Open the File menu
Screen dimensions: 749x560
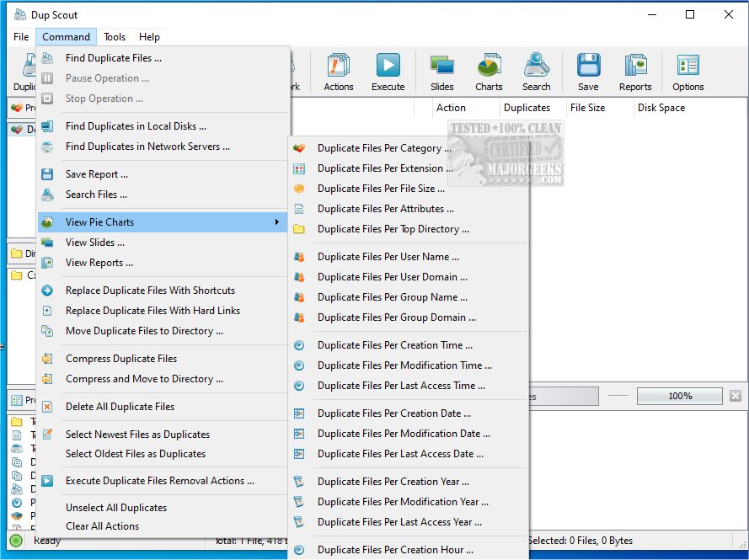coord(21,37)
